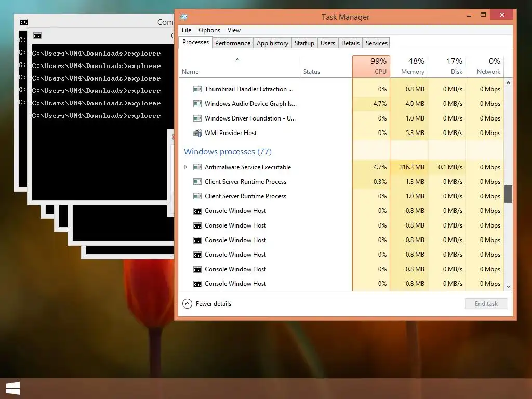Click the Windows processes (77) group heading
The image size is (532, 399).
coord(228,151)
